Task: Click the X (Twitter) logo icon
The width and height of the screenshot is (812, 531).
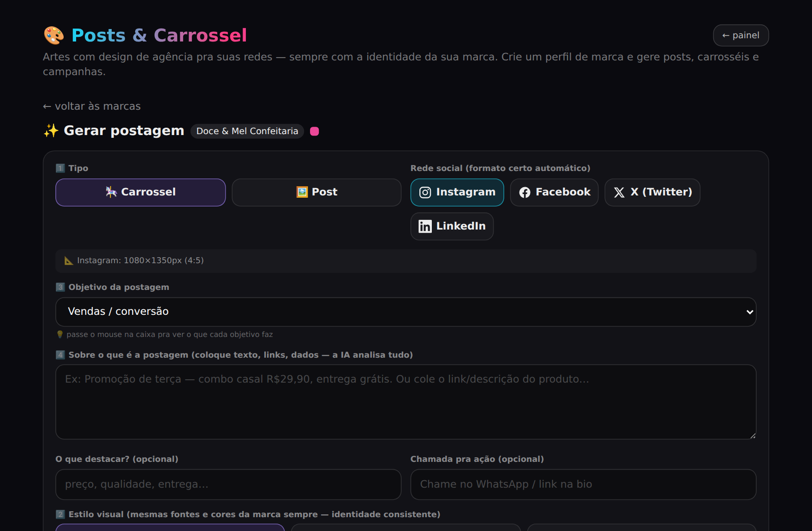Action: pyautogui.click(x=619, y=192)
